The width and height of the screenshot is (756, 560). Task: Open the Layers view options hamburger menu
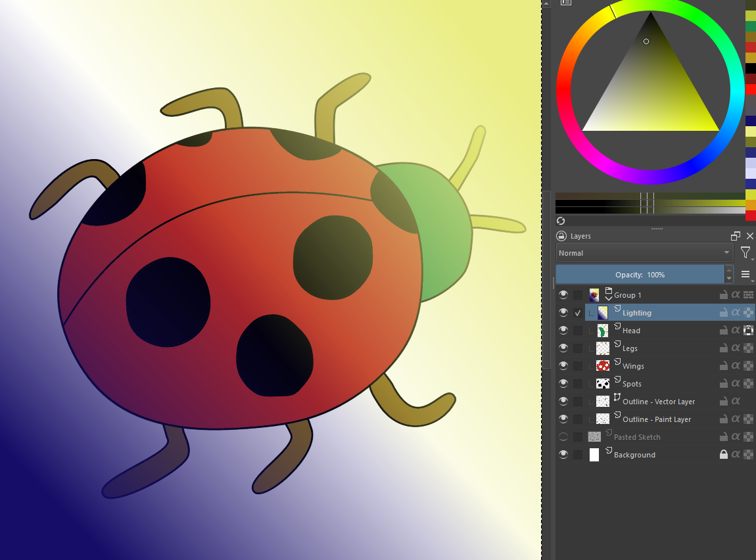[745, 274]
